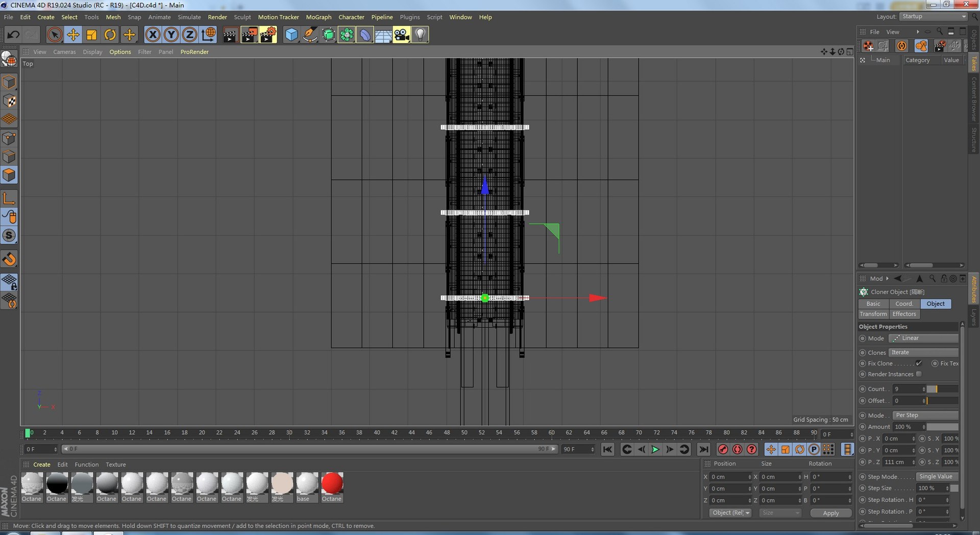Toggle Autokeying red button

point(737,449)
